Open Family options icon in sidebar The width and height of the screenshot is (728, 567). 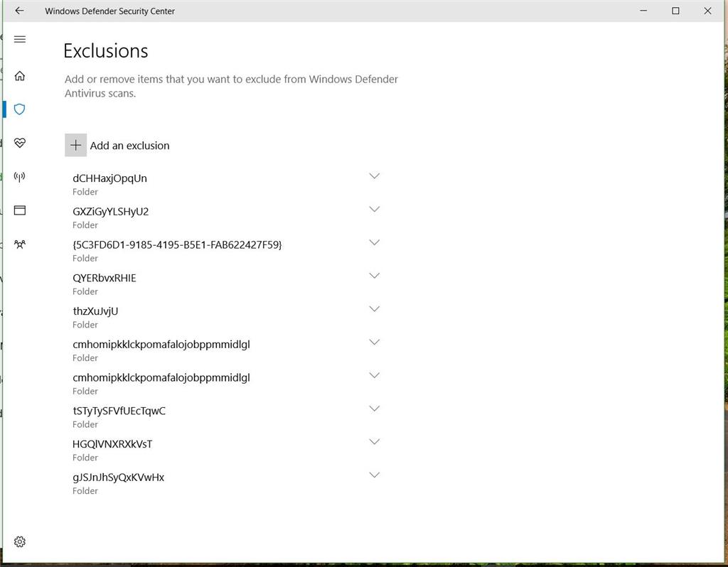(19, 244)
